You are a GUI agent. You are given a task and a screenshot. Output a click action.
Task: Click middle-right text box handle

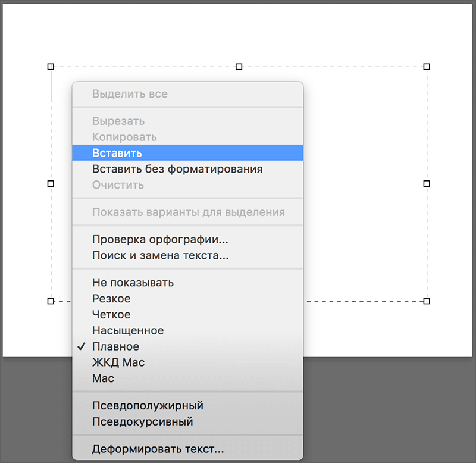427,184
